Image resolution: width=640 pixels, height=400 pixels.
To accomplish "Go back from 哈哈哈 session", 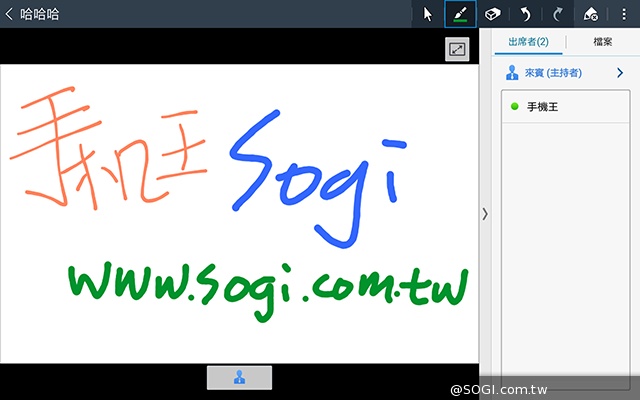I will 10,14.
